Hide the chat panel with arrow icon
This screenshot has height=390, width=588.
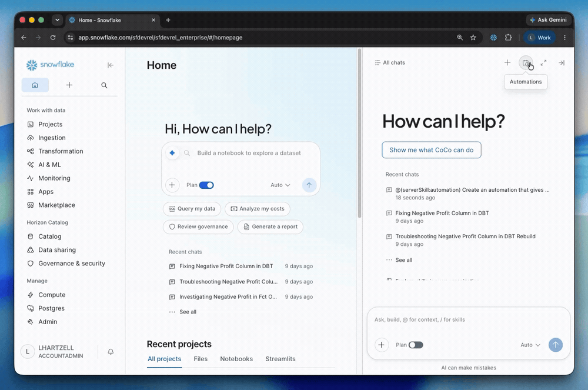[x=562, y=63]
